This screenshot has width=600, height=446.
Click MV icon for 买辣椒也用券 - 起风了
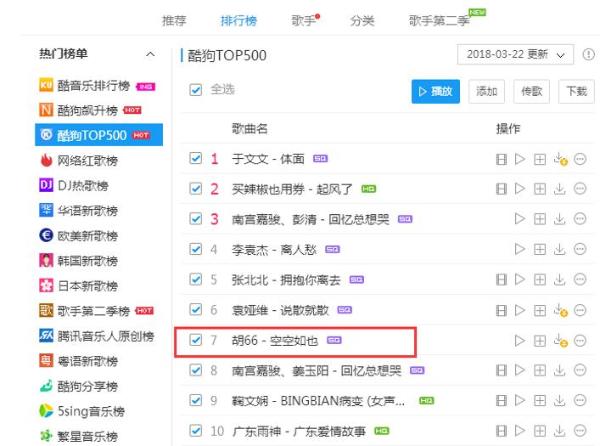point(501,189)
